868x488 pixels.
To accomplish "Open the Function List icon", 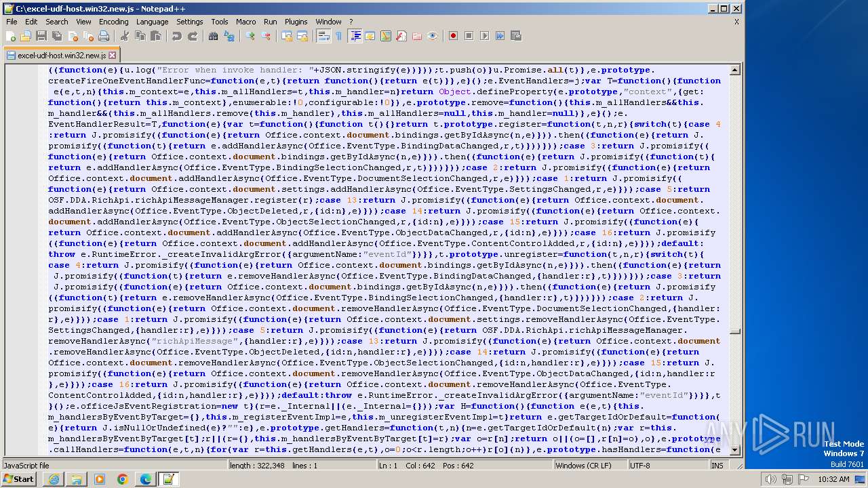I will coord(401,36).
